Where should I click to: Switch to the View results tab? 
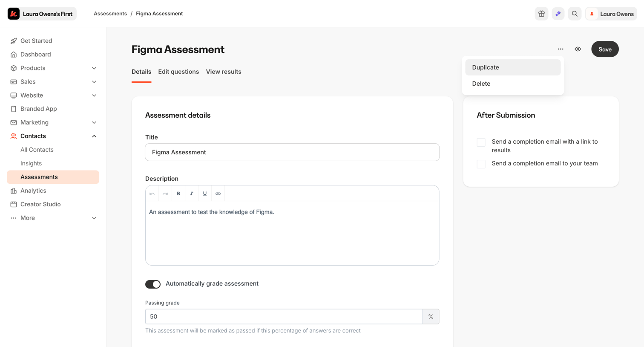(224, 72)
